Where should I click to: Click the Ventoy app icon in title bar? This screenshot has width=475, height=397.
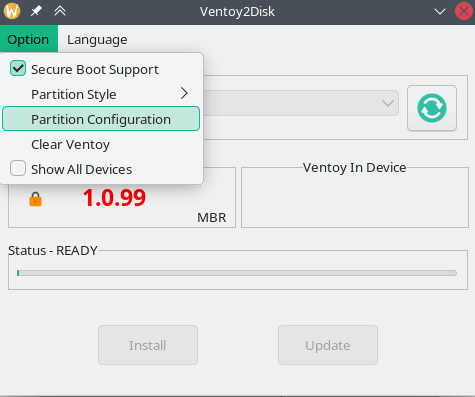(12, 11)
